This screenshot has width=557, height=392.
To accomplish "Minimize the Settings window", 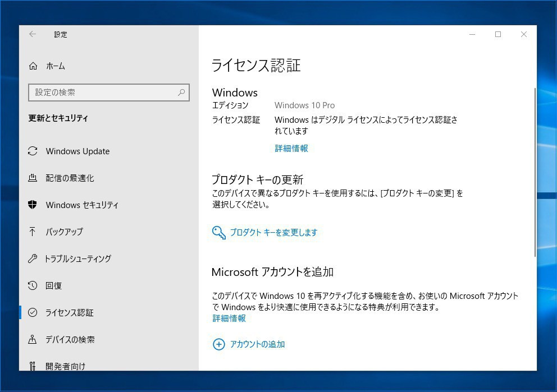I will point(472,34).
